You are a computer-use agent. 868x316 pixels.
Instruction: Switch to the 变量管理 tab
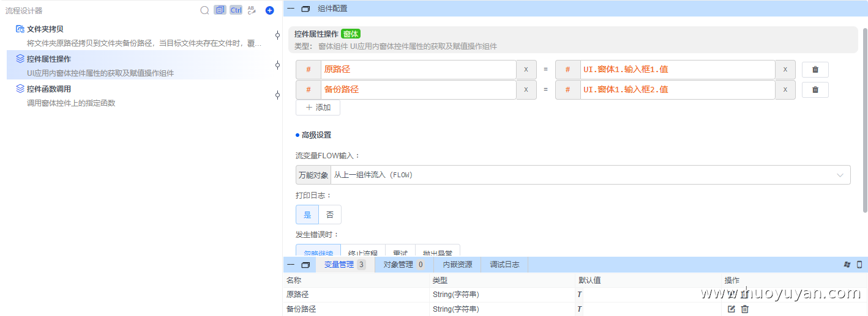pos(345,265)
